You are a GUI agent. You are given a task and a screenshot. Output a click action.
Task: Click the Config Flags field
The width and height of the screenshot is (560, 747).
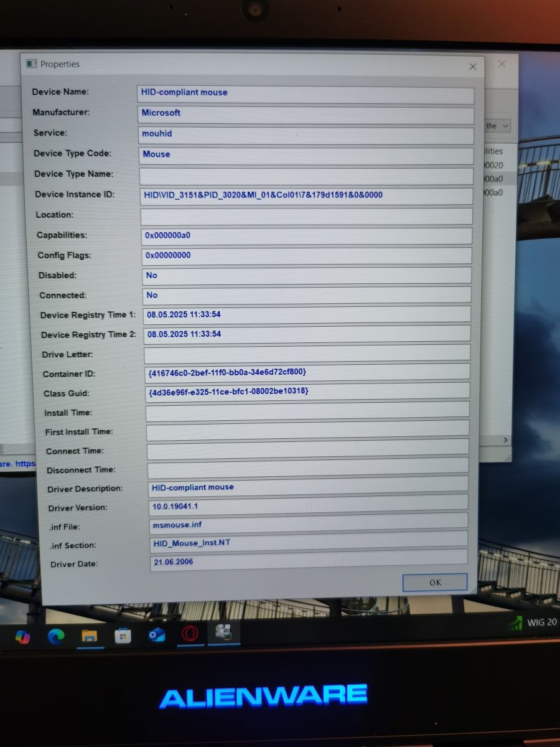pyautogui.click(x=307, y=256)
